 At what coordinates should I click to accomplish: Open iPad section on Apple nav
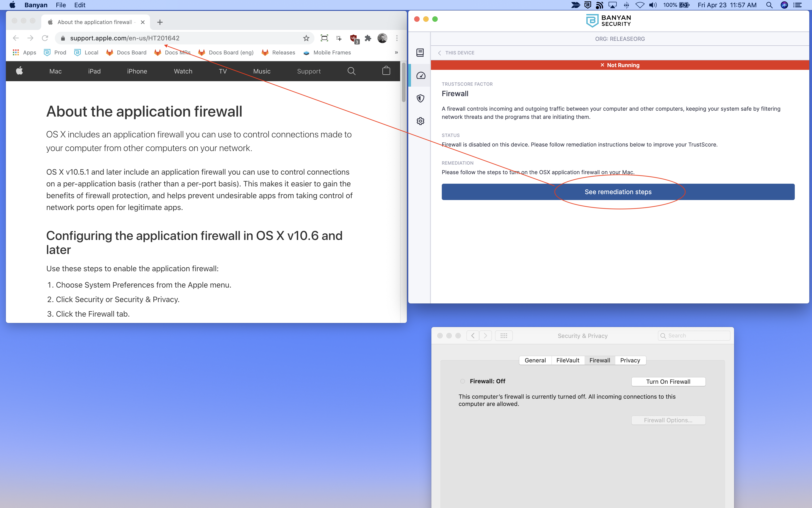[94, 71]
